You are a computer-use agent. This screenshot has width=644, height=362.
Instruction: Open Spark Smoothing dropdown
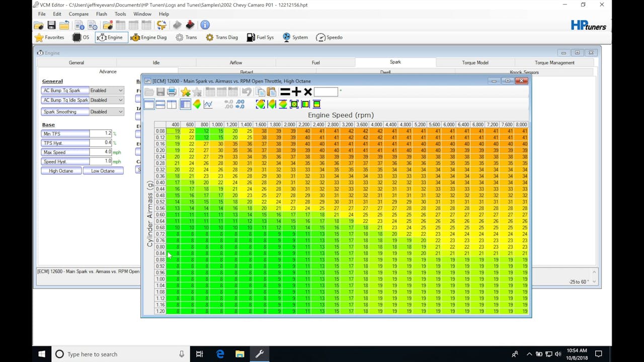tap(106, 112)
